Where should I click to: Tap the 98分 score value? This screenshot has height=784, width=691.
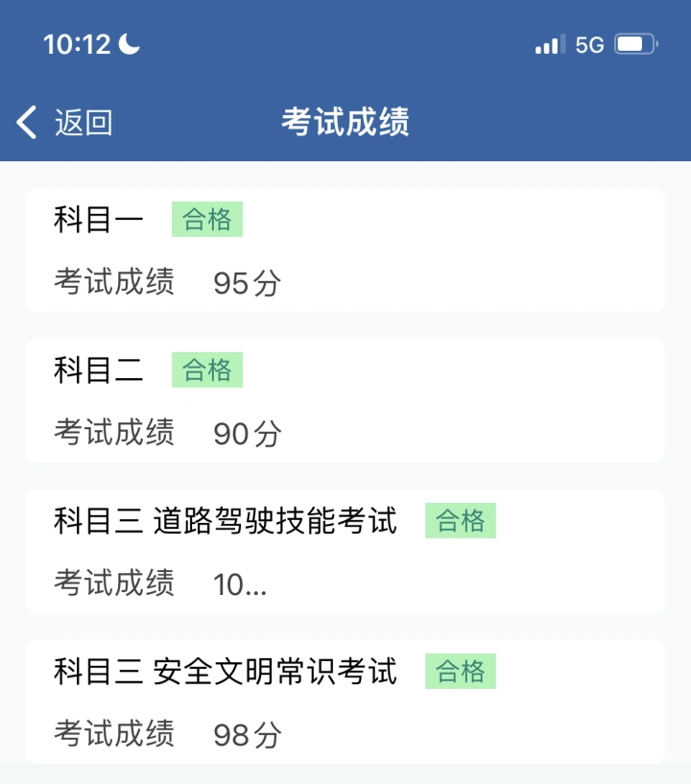pos(248,734)
